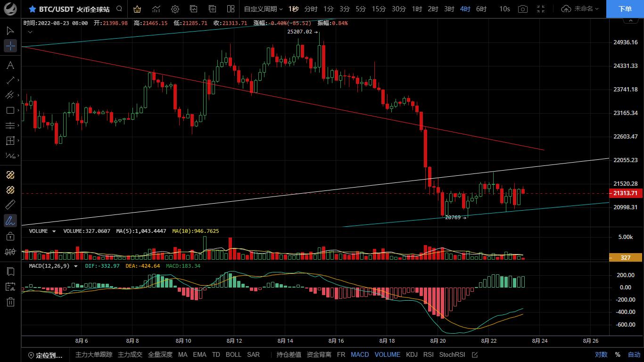The image size is (644, 362).
Task: Click the candlestick pattern icon in sidebar
Action: (x=10, y=252)
